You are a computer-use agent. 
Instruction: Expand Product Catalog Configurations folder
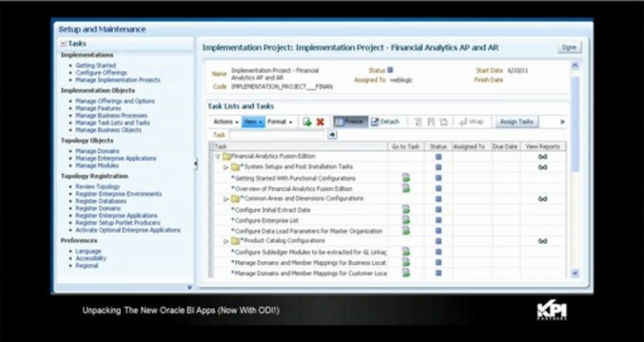click(x=225, y=241)
